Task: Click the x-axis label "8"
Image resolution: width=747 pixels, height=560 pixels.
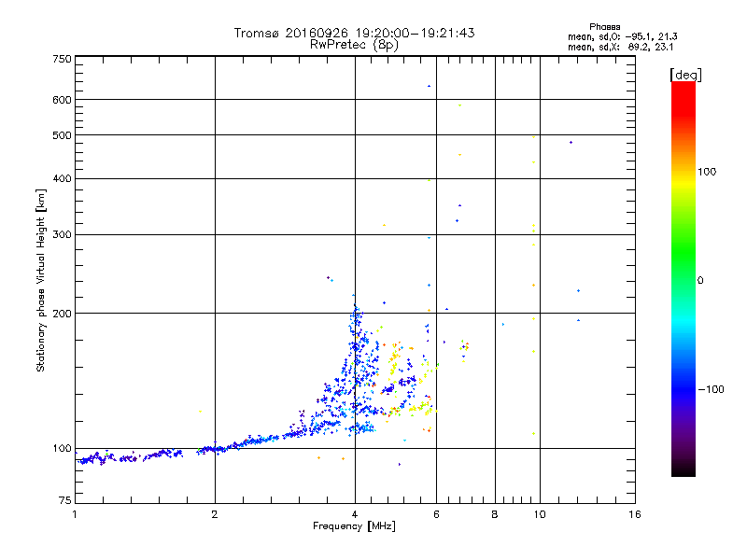Action: coord(495,514)
